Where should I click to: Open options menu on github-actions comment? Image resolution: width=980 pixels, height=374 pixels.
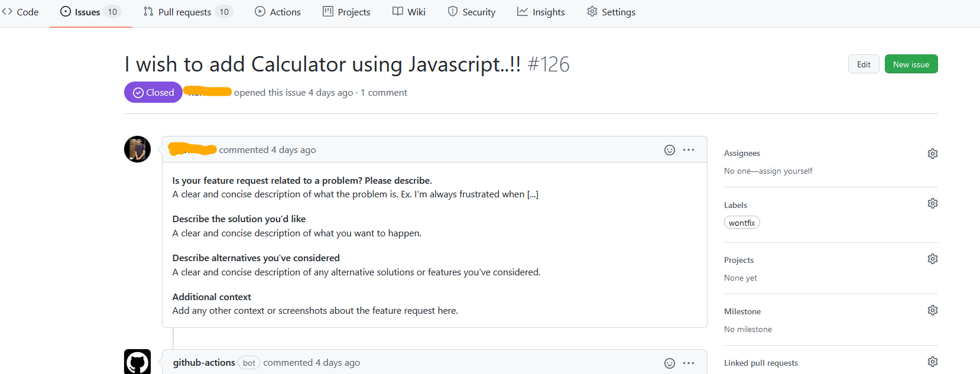(x=689, y=363)
